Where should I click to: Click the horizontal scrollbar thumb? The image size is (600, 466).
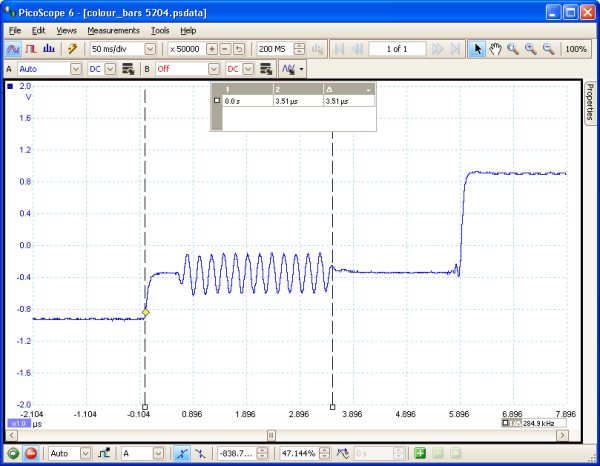click(x=271, y=435)
